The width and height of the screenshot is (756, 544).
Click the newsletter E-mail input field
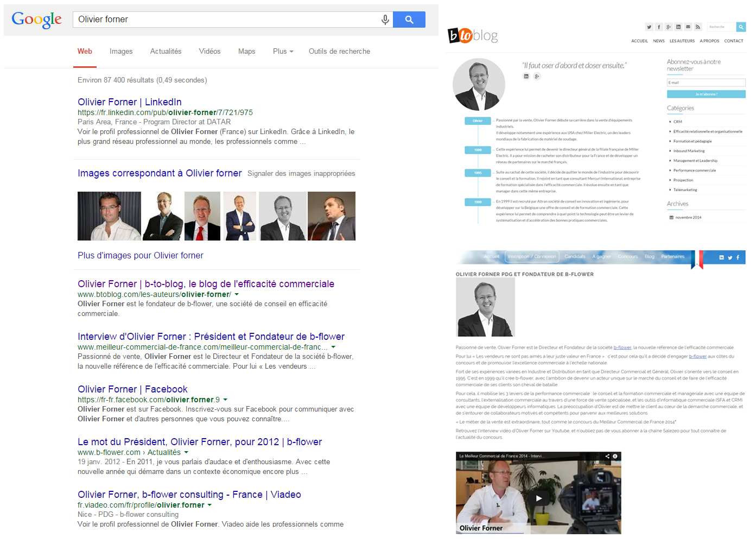(706, 83)
